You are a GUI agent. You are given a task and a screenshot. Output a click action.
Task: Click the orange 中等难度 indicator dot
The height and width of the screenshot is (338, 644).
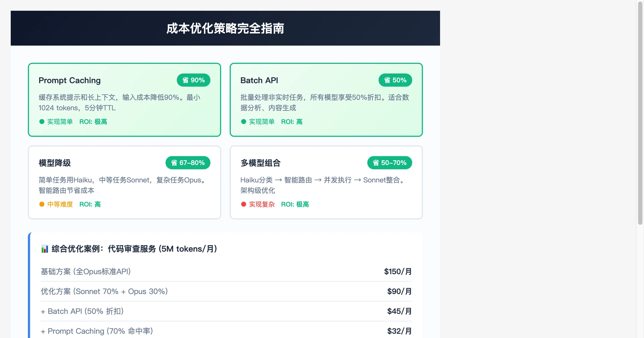coord(41,204)
